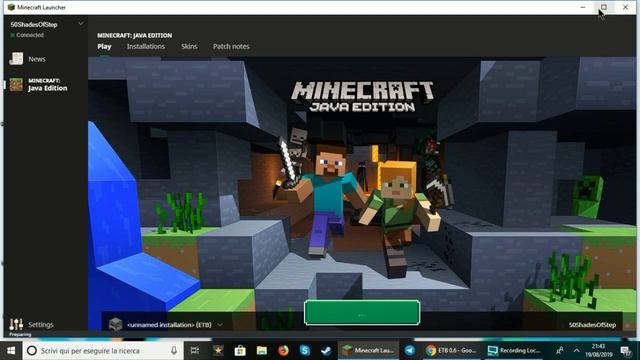Open the notification action center
This screenshot has height=360, width=640.
(625, 351)
